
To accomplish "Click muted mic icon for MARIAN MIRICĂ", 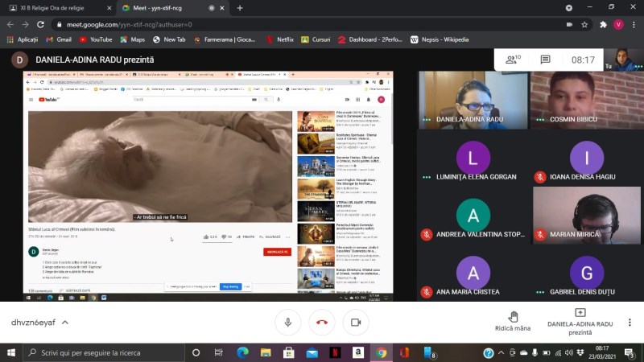I will coord(540,234).
